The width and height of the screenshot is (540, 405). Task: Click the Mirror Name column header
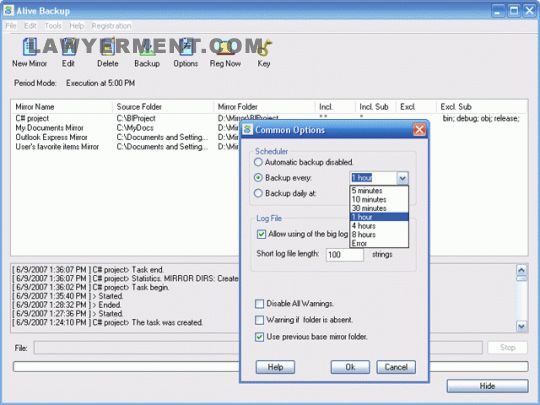tap(62, 107)
